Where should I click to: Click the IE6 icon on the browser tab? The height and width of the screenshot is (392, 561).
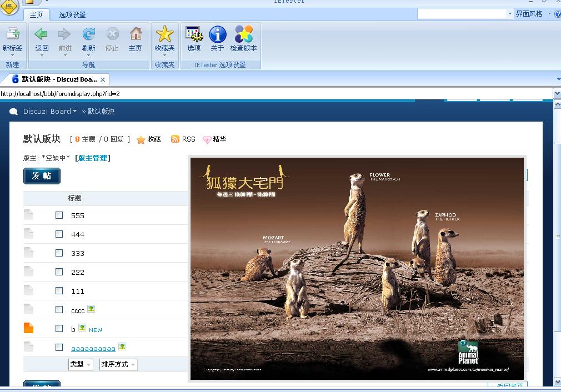(15, 79)
